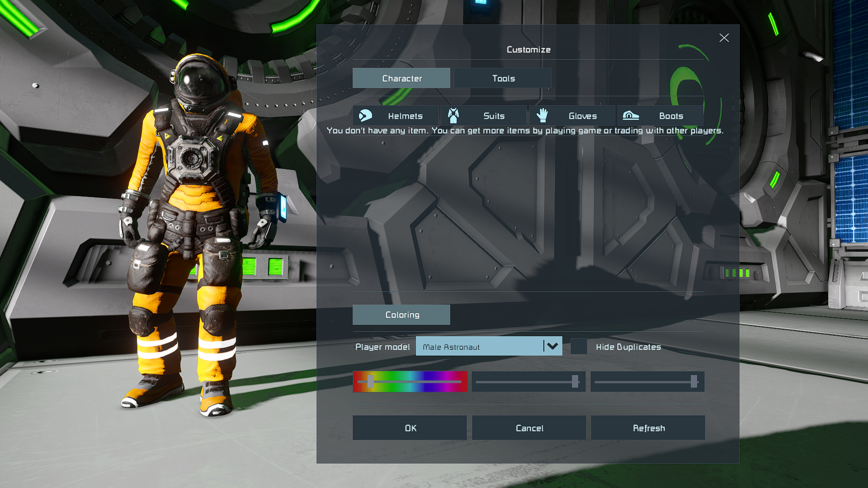This screenshot has height=488, width=868.
Task: Click the boot icon in Boots category
Action: [631, 116]
